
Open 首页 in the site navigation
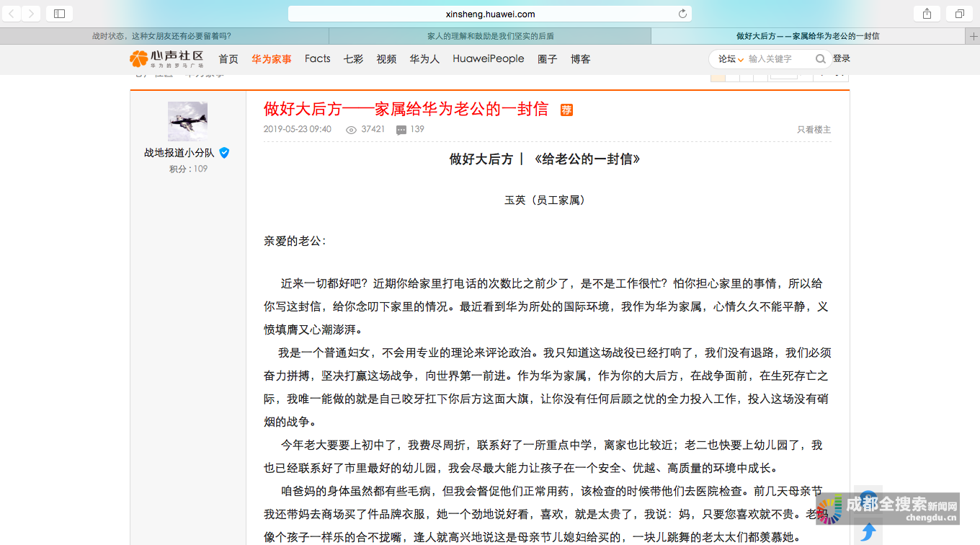tap(228, 59)
